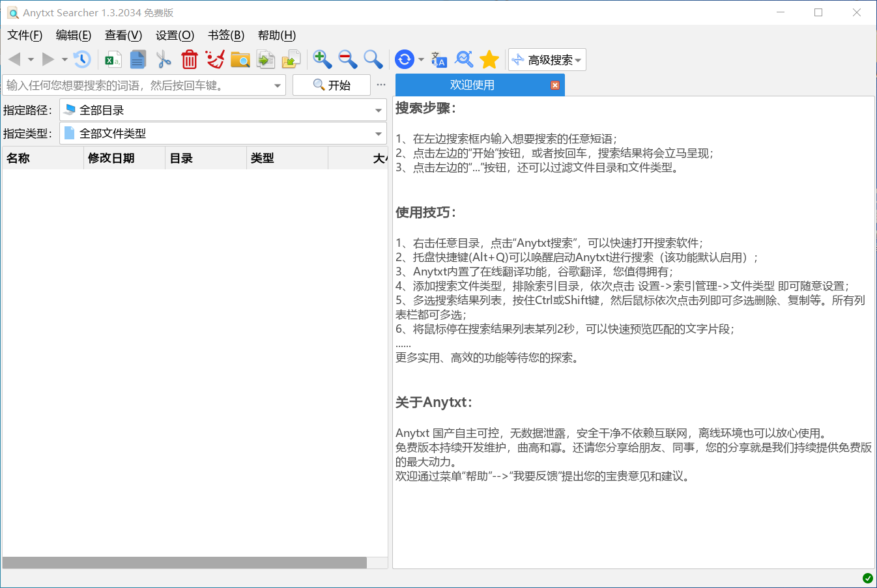Open the 编辑(E) menu
The image size is (877, 588).
pos(74,35)
